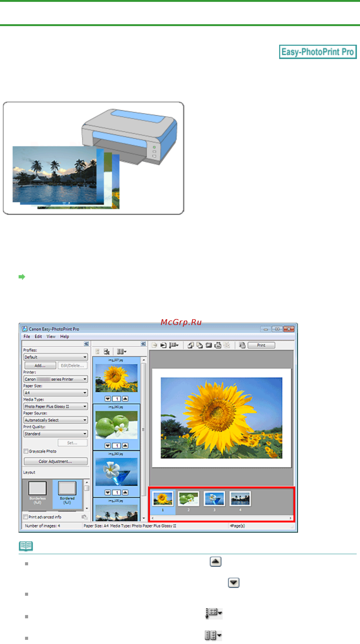Click the copies field under sunflower image
The width and height of the screenshot is (360, 644).
coord(117,399)
